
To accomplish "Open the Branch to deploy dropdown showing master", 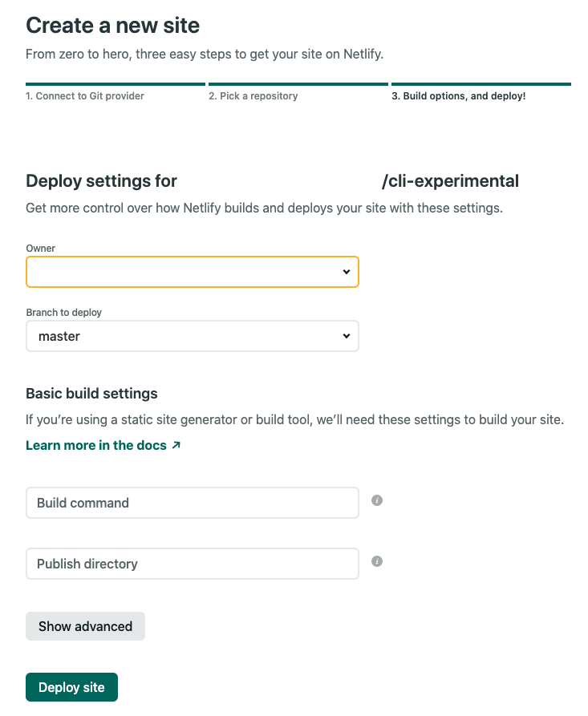I will [193, 336].
